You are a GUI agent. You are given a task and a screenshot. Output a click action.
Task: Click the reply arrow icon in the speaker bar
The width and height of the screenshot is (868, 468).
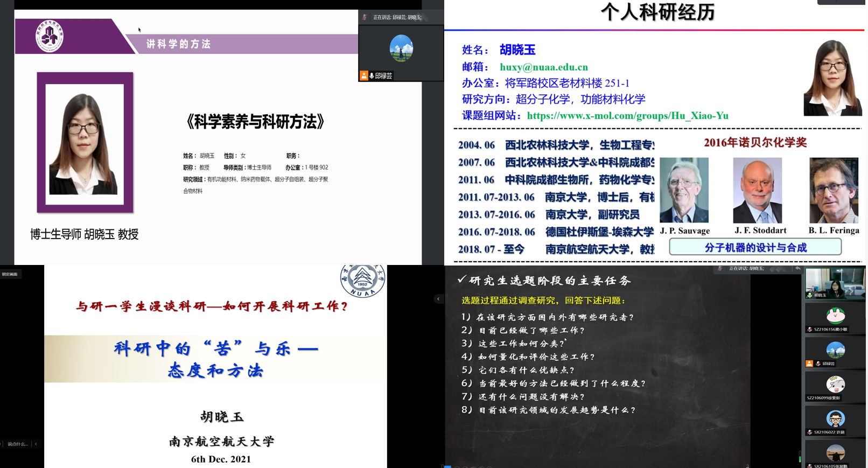797,268
